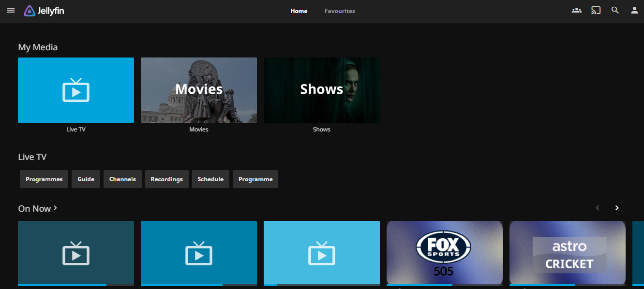644x289 pixels.
Task: Click astro Cricket card progress bar
Action: pyautogui.click(x=568, y=285)
